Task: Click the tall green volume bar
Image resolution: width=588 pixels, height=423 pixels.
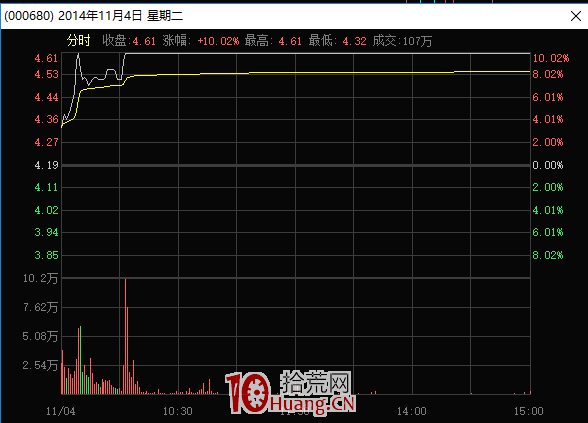Action: [81, 360]
